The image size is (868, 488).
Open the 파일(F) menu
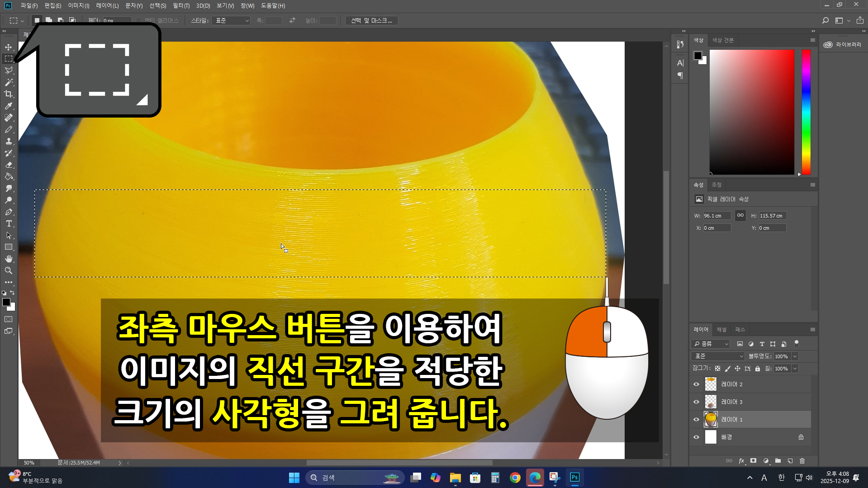tap(29, 5)
